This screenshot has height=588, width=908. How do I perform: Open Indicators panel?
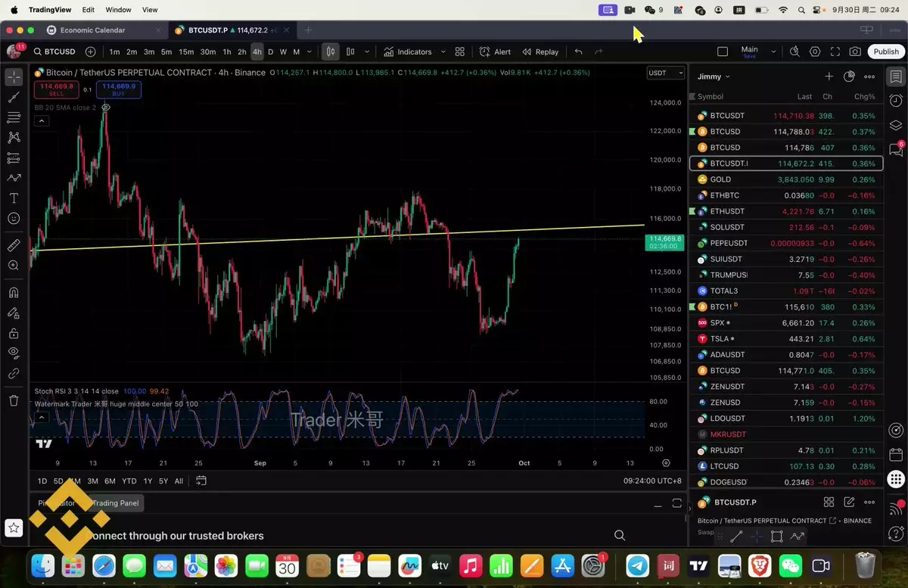tap(407, 52)
